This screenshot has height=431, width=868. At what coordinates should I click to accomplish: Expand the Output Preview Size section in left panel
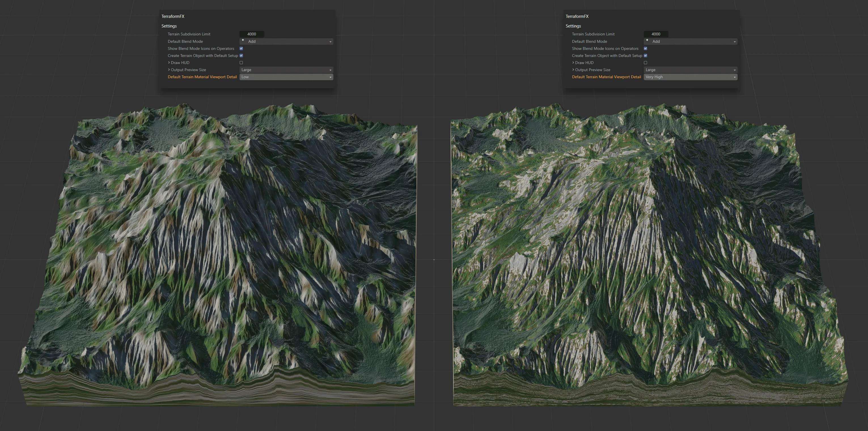(x=169, y=70)
